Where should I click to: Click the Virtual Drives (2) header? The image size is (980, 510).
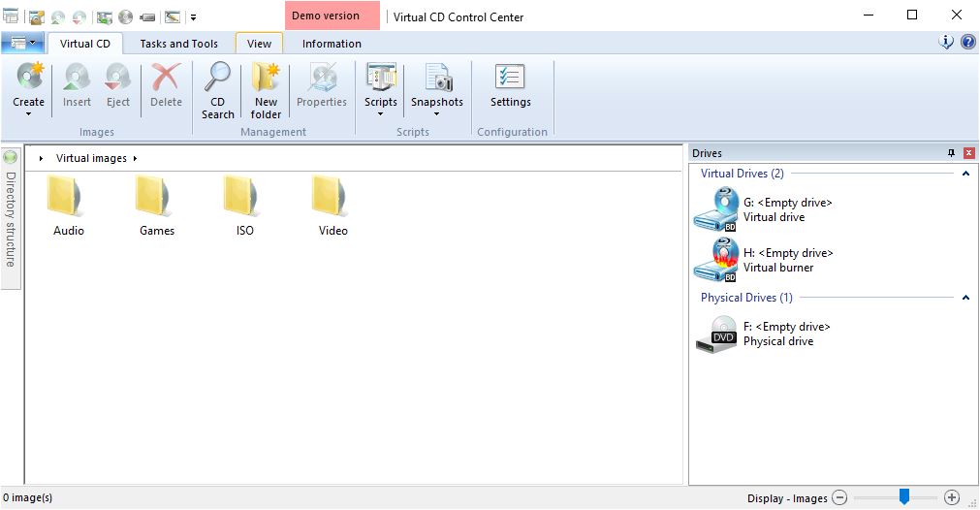[x=742, y=174]
